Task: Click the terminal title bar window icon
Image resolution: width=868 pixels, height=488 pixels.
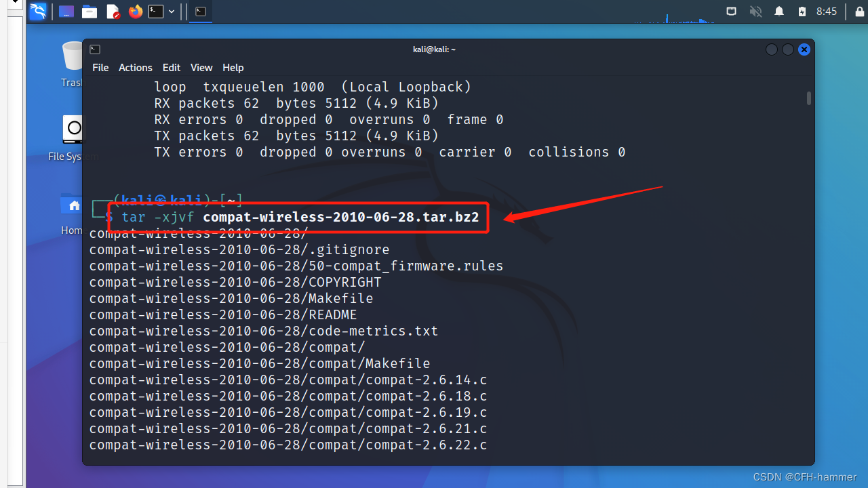Action: coord(95,49)
